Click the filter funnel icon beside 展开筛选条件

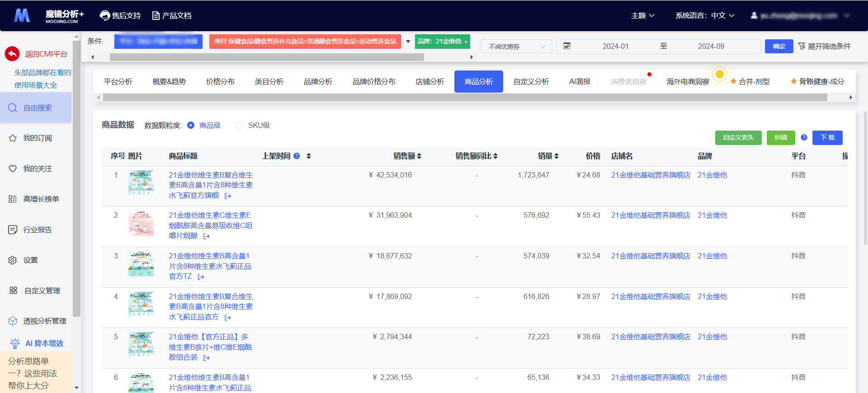click(802, 46)
